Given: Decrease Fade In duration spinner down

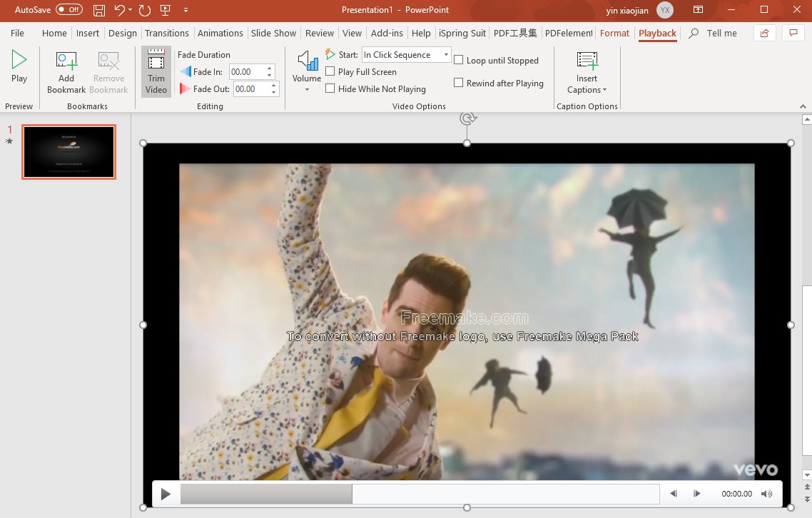Looking at the screenshot, I should click(x=269, y=75).
